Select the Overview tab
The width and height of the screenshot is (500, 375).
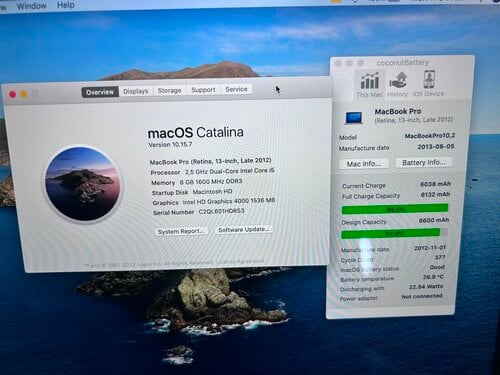coord(100,92)
